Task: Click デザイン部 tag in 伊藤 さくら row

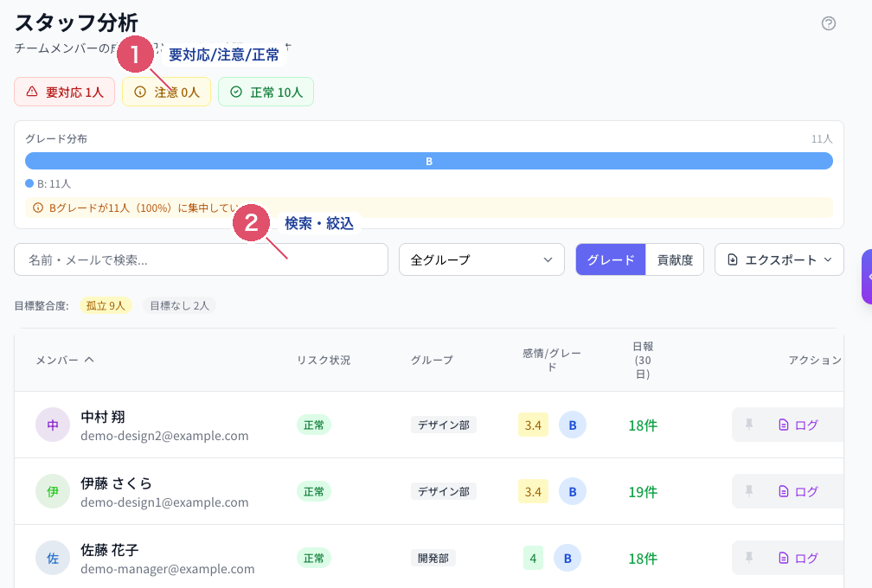Action: pyautogui.click(x=444, y=492)
